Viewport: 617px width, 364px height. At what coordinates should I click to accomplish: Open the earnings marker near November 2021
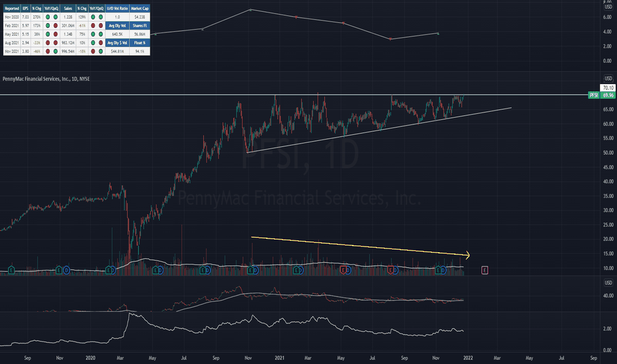(x=438, y=270)
